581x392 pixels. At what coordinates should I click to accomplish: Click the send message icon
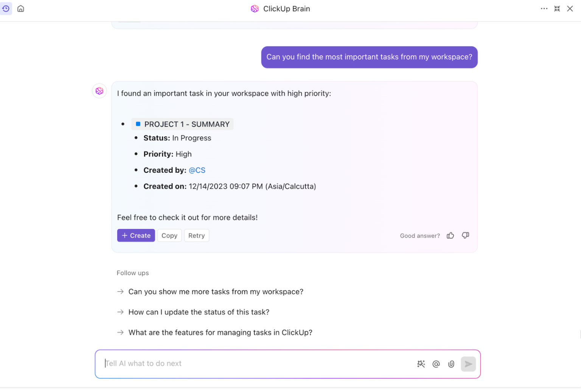pos(468,364)
